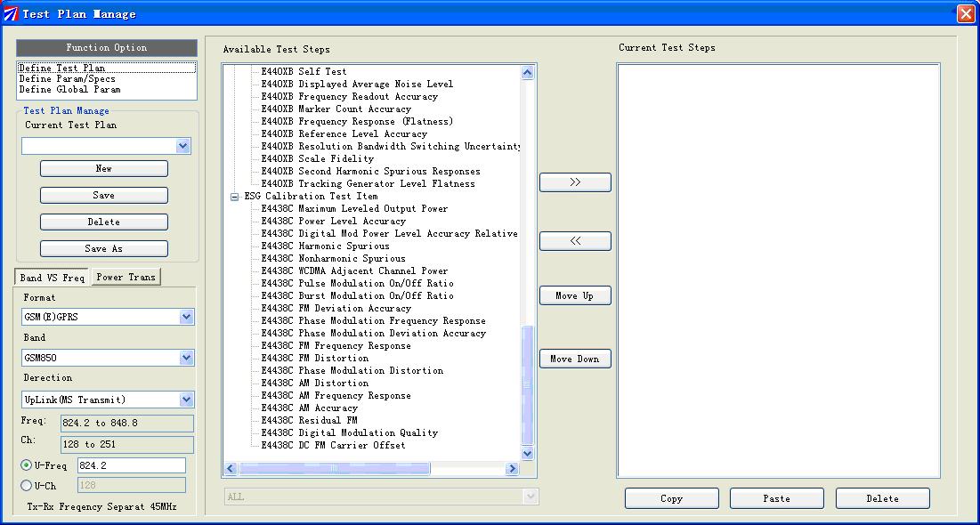Screen dimensions: 980x525
Task: Click the Test Plan Manage app icon
Action: click(11, 13)
